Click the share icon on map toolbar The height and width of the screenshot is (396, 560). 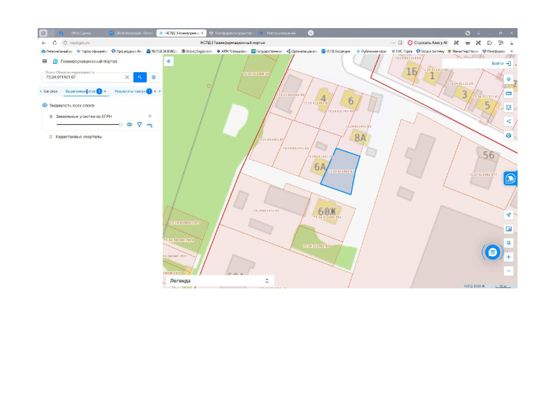[509, 121]
